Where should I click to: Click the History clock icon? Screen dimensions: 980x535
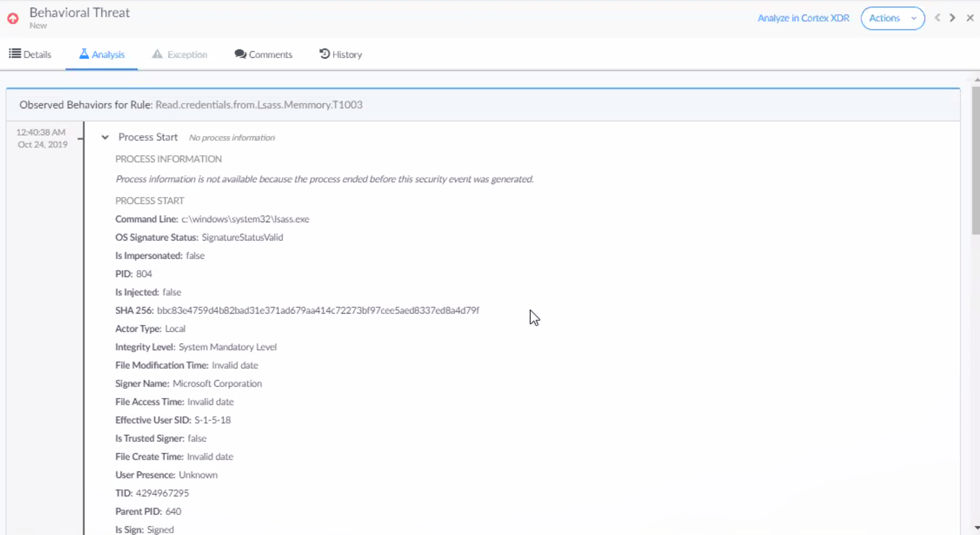point(324,54)
